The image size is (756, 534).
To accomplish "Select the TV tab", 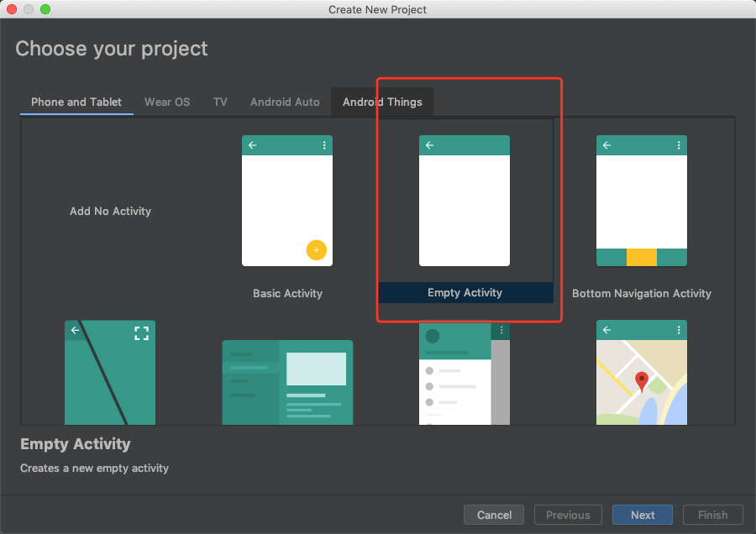I will point(220,102).
